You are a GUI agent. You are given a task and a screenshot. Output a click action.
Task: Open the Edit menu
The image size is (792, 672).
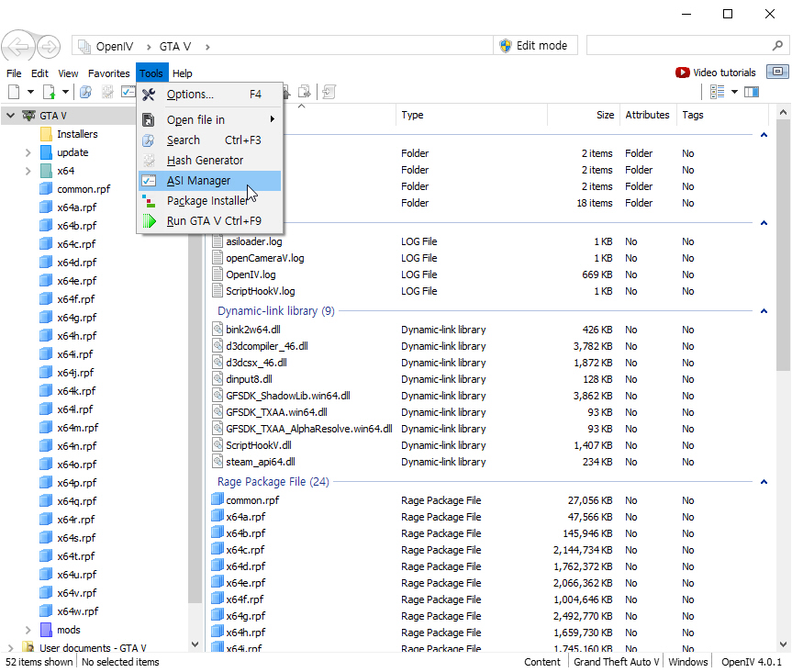click(x=39, y=73)
